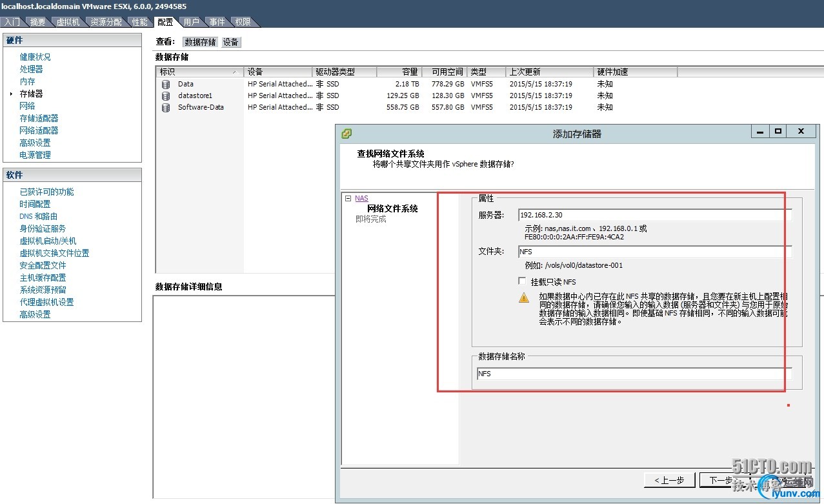Enable the mount read-only NFS checkbox
Viewport: 824px width, 504px height.
click(x=522, y=281)
